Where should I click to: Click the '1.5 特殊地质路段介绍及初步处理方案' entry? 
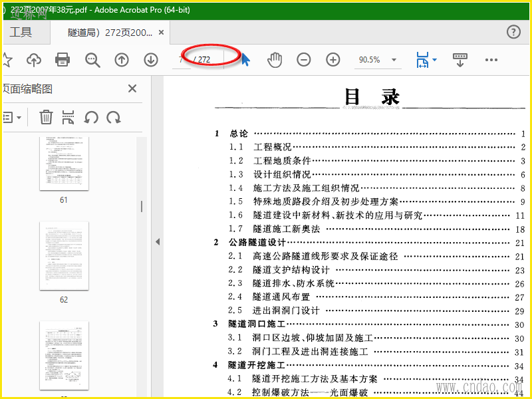pyautogui.click(x=377, y=201)
